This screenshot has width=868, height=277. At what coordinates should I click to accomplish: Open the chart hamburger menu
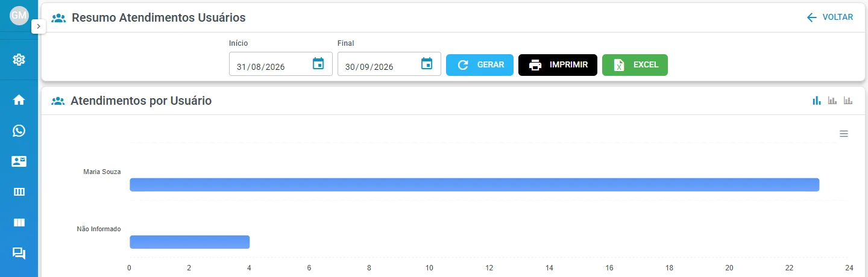click(x=844, y=134)
